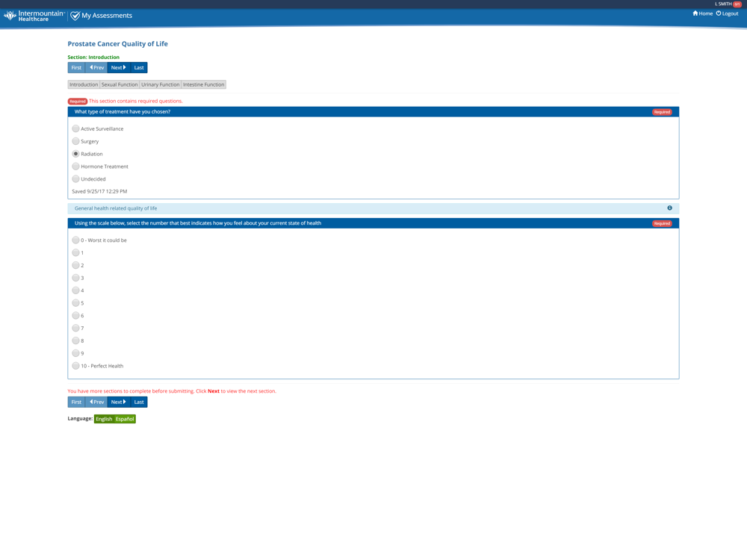Open My Assessments checkmark shield icon
The width and height of the screenshot is (747, 560).
coord(75,16)
